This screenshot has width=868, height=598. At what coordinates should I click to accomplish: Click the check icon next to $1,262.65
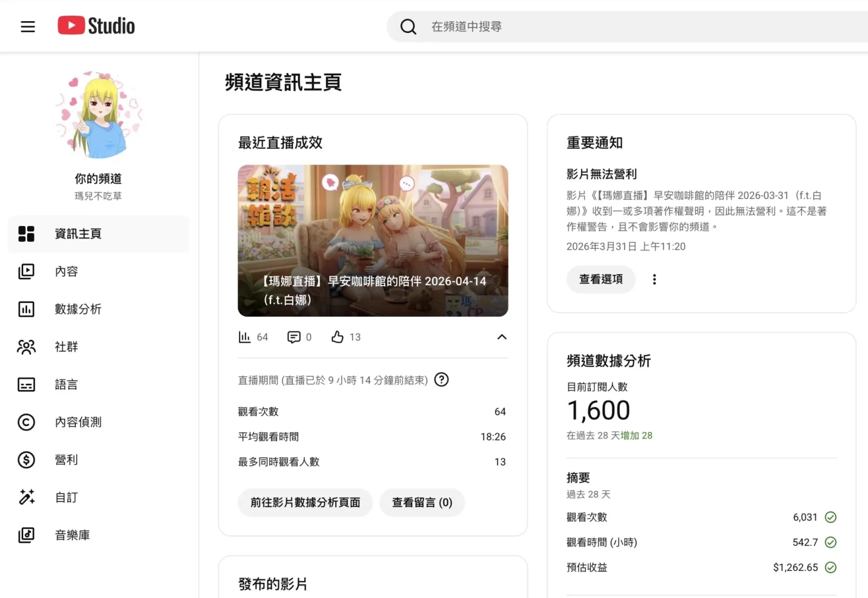[831, 568]
